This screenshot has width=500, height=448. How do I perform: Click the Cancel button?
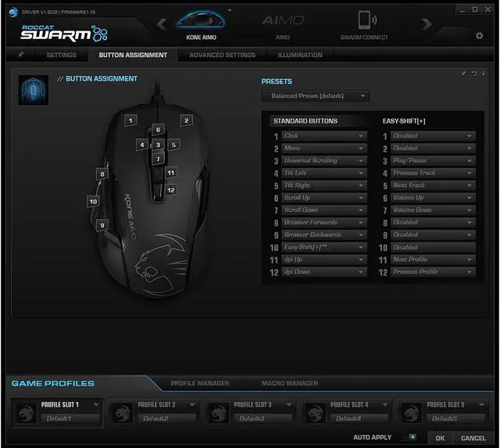pos(473,438)
